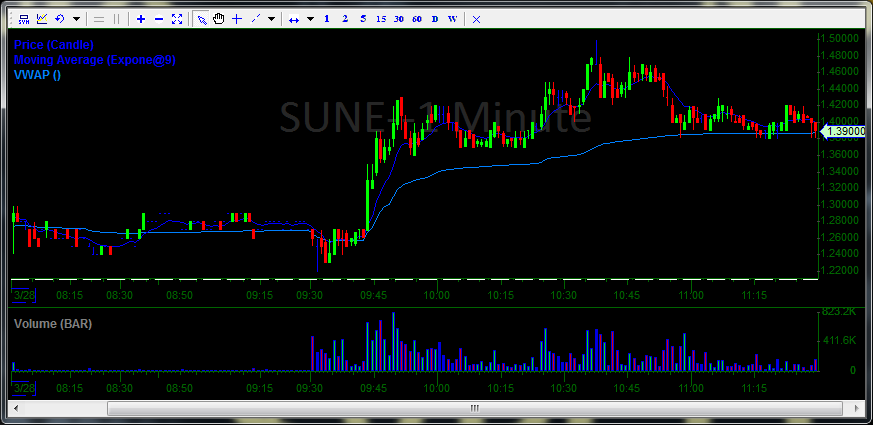Click the Moving Average (Expone@9) legend label

click(95, 60)
